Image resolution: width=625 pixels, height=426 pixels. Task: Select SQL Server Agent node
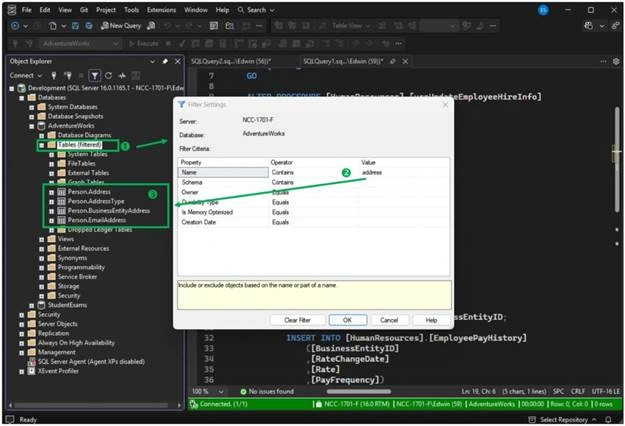click(91, 362)
